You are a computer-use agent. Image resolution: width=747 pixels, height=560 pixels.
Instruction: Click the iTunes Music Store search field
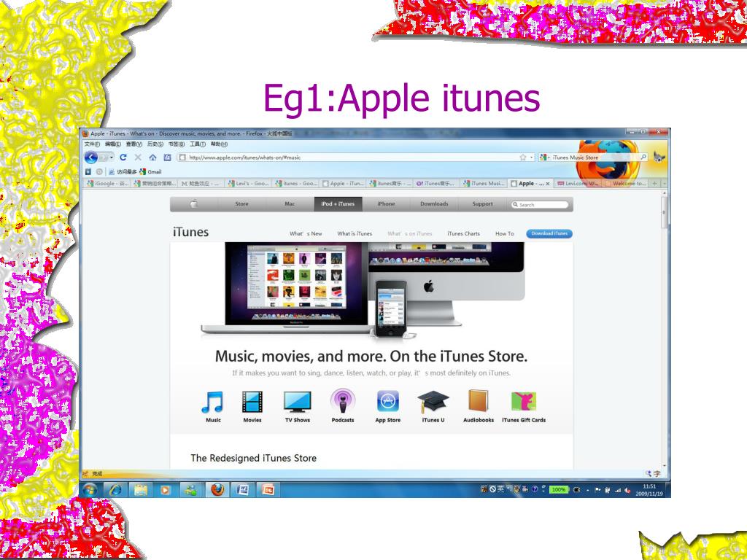click(x=595, y=157)
